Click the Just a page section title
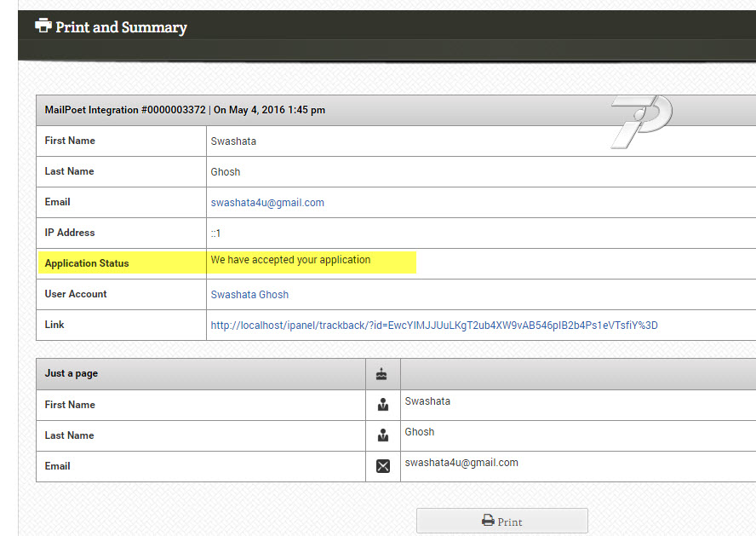The width and height of the screenshot is (756, 536). pos(72,373)
